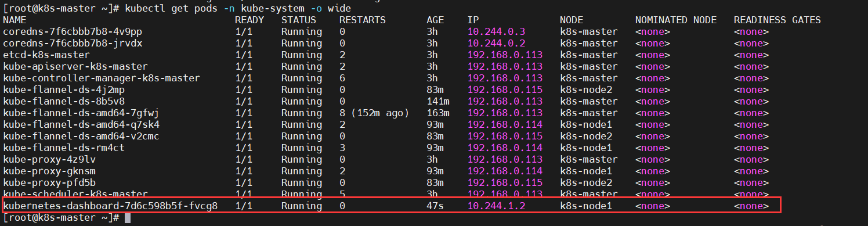Click the kube-flannel-ds-4j2mp pod name
This screenshot has width=868, height=226.
pos(64,89)
